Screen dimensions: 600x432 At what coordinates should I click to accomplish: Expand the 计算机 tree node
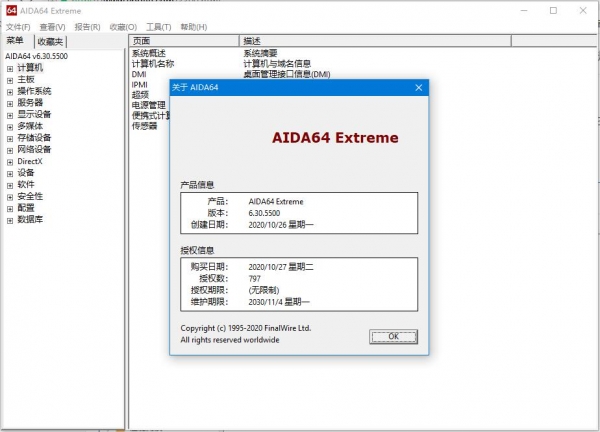[x=10, y=69]
